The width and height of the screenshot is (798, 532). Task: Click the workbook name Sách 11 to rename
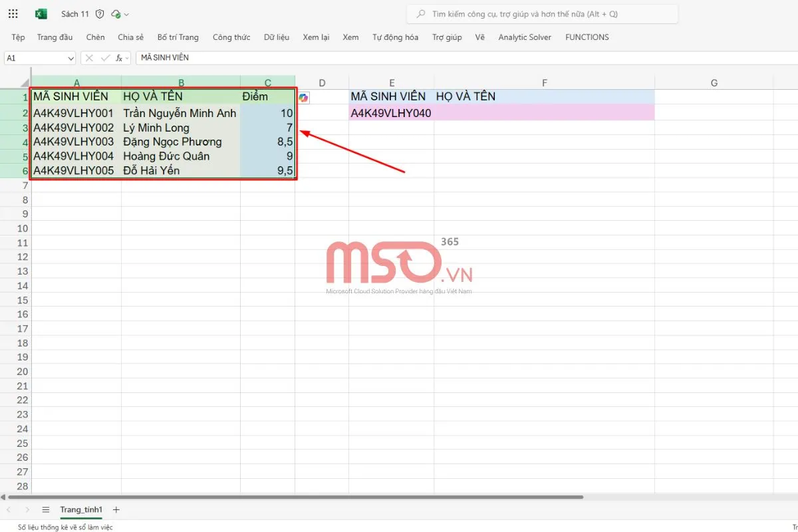pos(74,13)
